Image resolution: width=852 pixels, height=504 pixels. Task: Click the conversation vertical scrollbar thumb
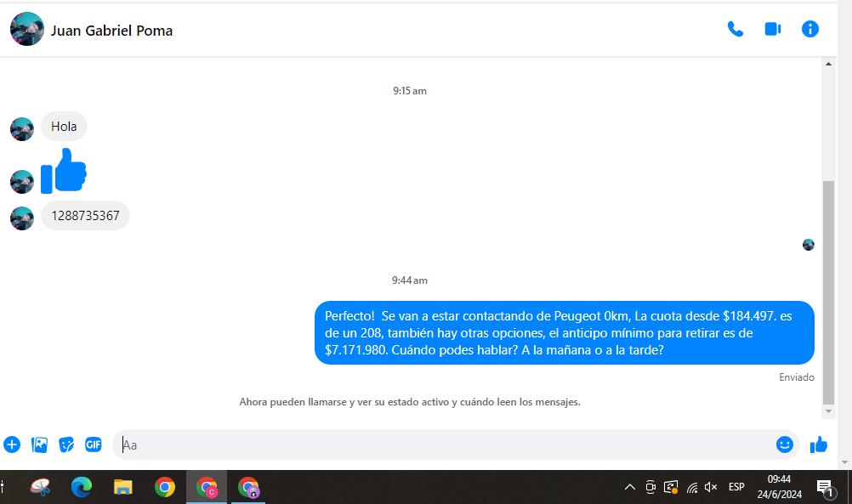[829, 292]
